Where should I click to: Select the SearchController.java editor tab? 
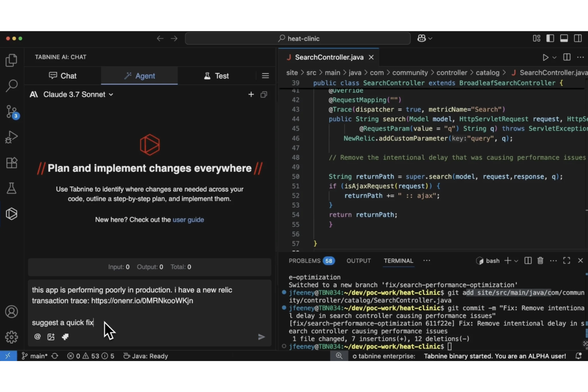pyautogui.click(x=329, y=57)
